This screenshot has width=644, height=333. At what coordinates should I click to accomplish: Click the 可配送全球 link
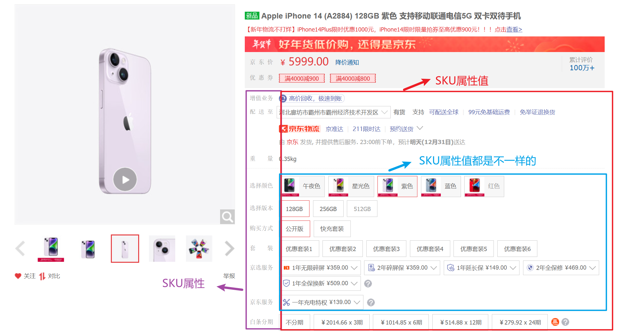point(444,112)
